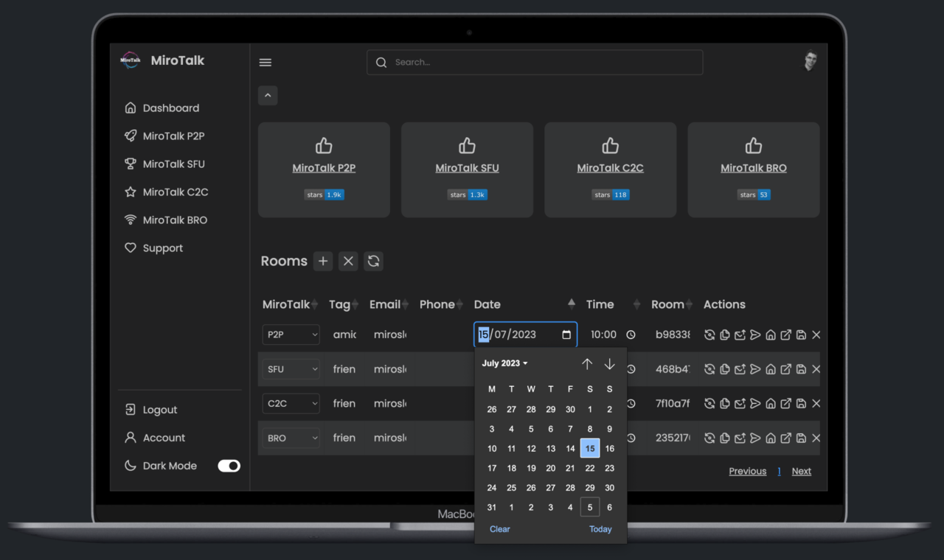Collapse the cards section with the chevron button

[268, 95]
